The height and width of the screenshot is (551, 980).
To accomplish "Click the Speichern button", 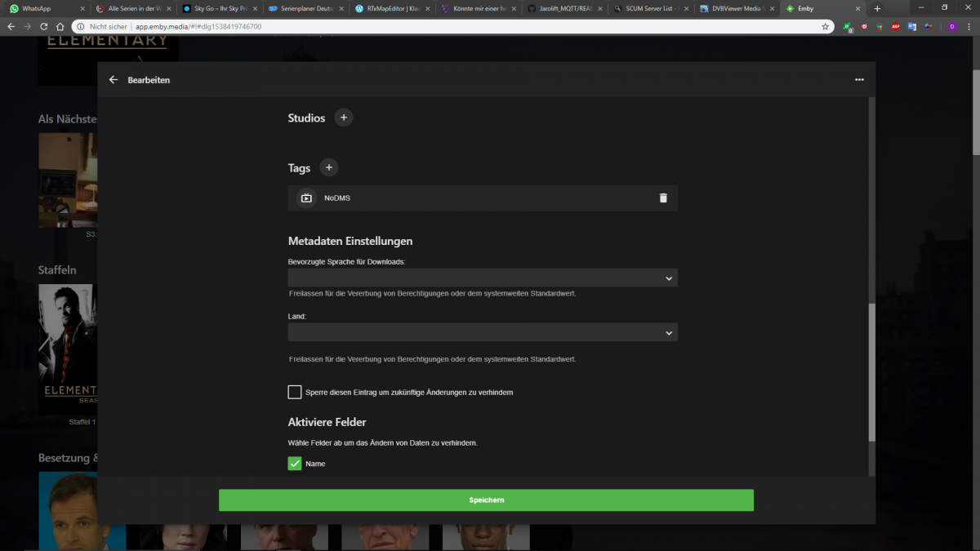I will point(486,500).
